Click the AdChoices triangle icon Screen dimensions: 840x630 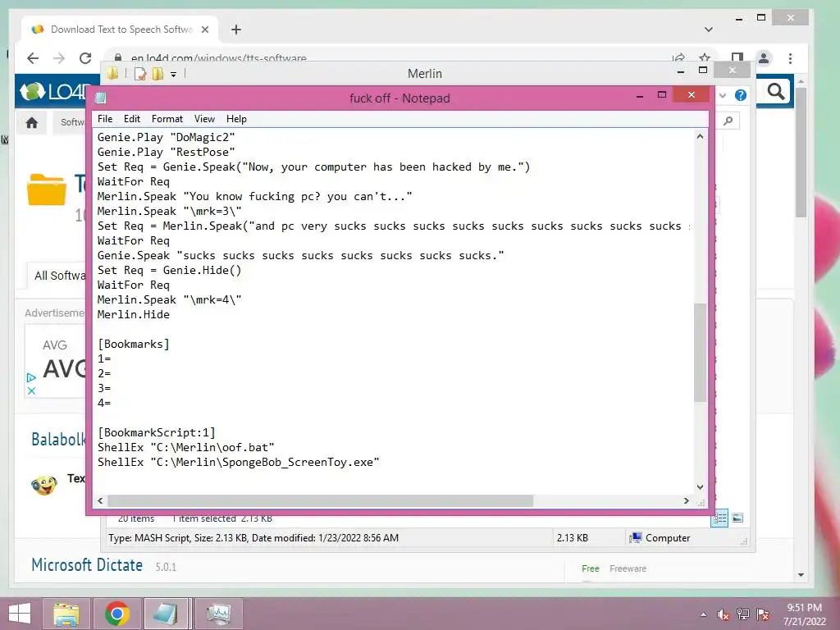tap(31, 377)
